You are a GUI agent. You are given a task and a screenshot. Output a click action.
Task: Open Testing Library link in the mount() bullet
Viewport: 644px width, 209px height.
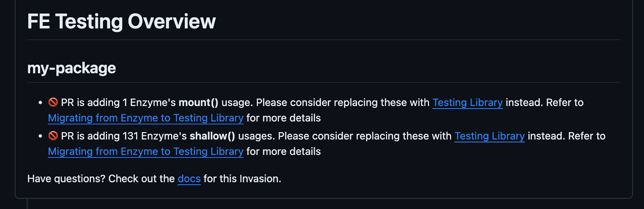point(467,103)
